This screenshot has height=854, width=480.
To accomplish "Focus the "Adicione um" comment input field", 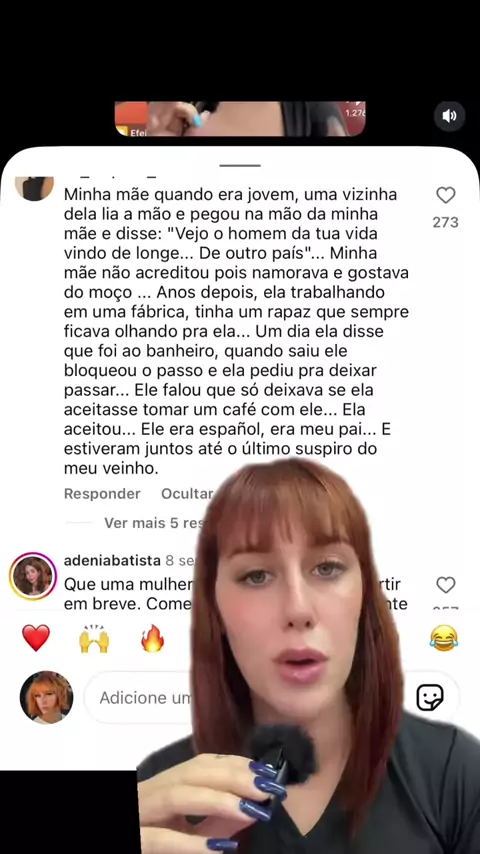I will [x=141, y=698].
